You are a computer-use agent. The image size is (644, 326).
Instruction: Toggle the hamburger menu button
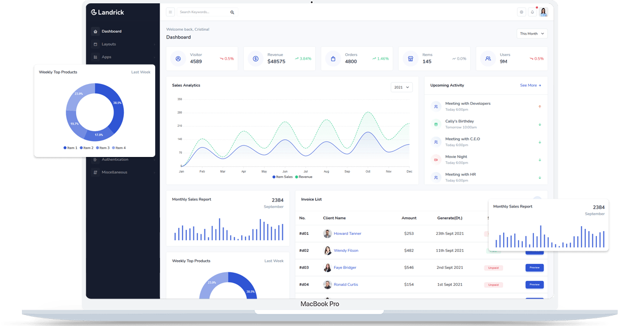tap(170, 12)
